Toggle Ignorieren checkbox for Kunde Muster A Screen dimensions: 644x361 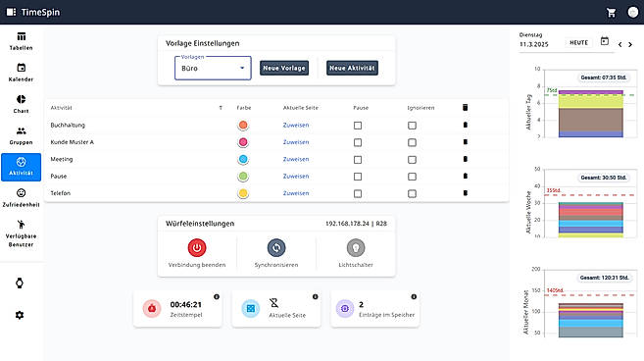pyautogui.click(x=412, y=142)
